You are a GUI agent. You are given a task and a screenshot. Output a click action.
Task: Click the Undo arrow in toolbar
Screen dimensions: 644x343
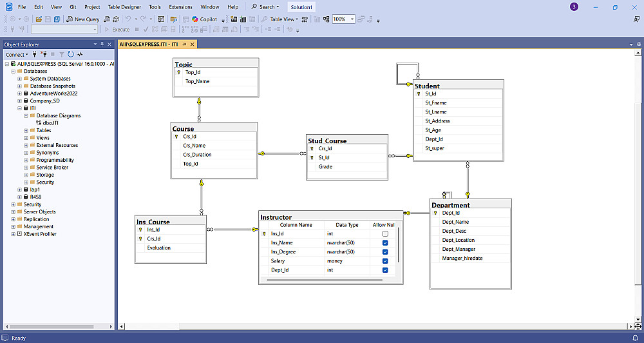128,19
